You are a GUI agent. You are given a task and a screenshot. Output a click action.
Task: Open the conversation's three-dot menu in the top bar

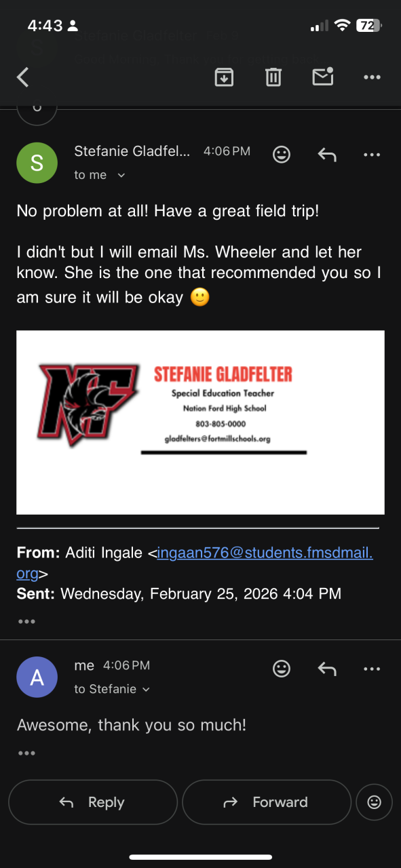click(x=372, y=77)
